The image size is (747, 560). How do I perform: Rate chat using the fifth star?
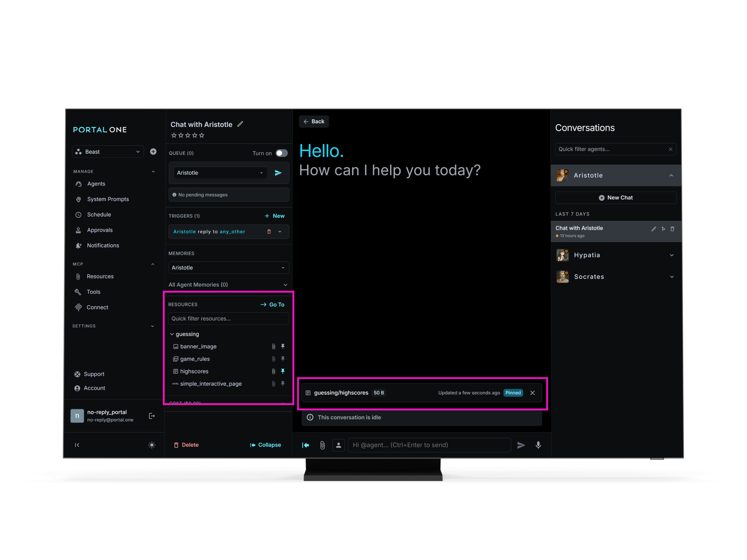[x=202, y=135]
